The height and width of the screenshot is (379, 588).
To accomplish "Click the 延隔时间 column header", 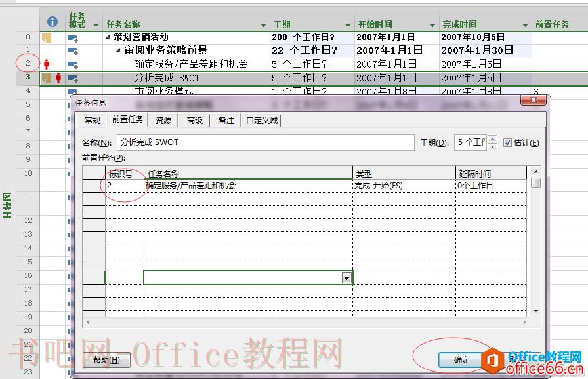I will pos(492,173).
